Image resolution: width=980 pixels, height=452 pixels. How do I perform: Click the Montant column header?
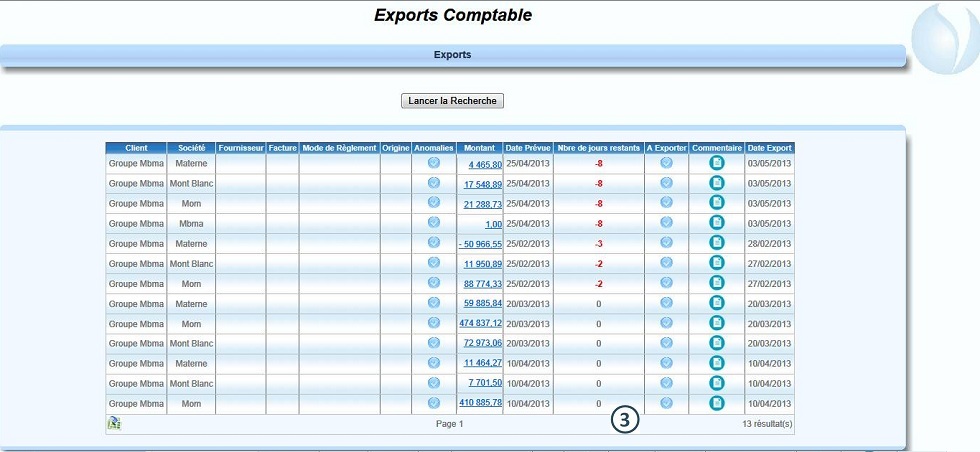point(480,148)
